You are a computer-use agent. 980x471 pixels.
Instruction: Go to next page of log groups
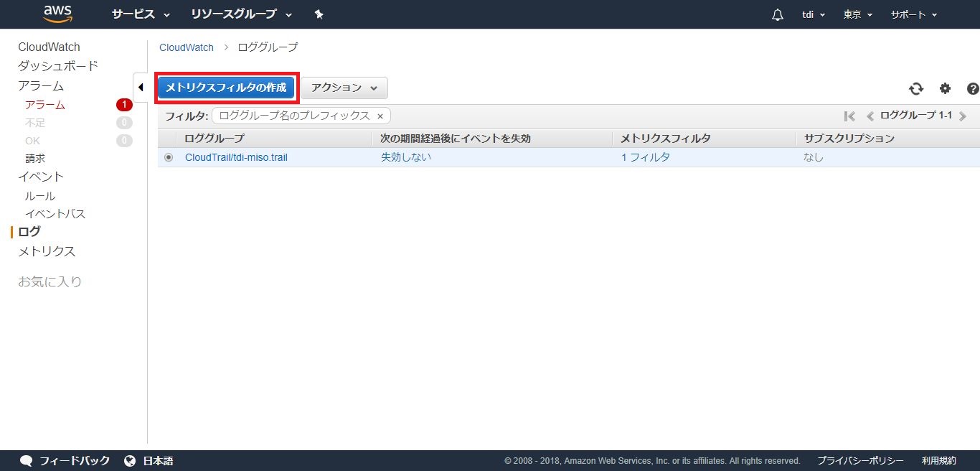963,116
